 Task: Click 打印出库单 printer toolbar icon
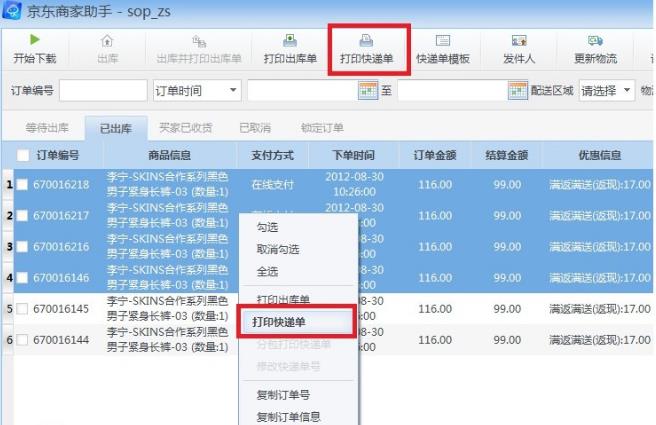290,41
